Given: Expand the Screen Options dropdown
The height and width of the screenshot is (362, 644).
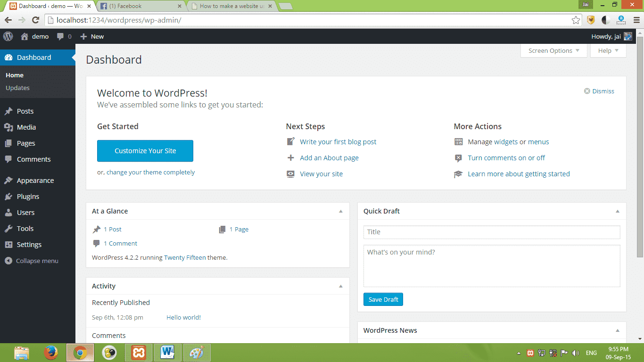Looking at the screenshot, I should 554,50.
